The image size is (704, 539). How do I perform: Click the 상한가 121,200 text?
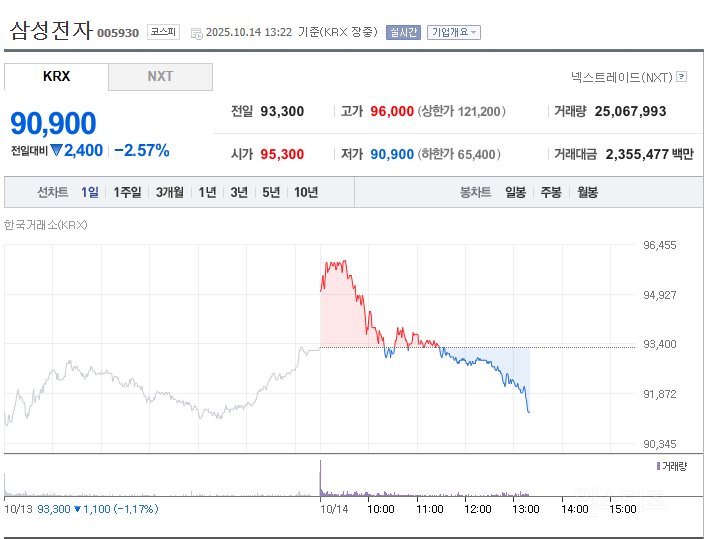coord(462,111)
